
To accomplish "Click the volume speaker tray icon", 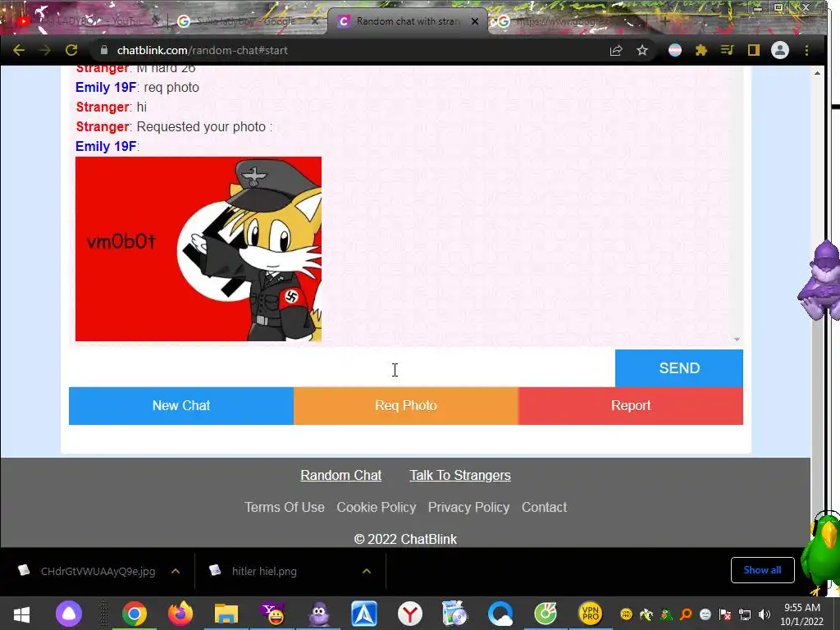I will pos(765,614).
